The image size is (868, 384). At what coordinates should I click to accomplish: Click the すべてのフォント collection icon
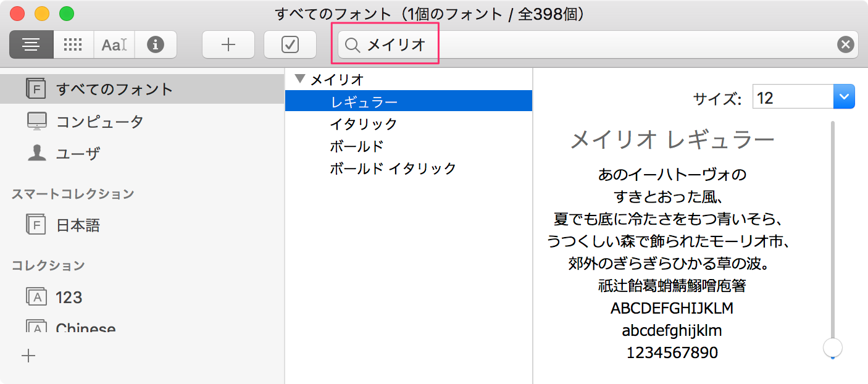[36, 89]
